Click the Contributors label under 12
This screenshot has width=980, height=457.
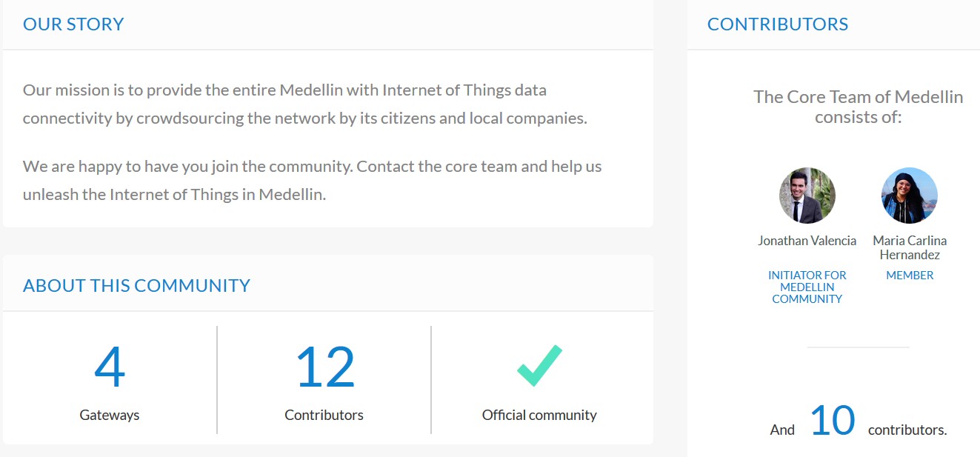coord(324,415)
